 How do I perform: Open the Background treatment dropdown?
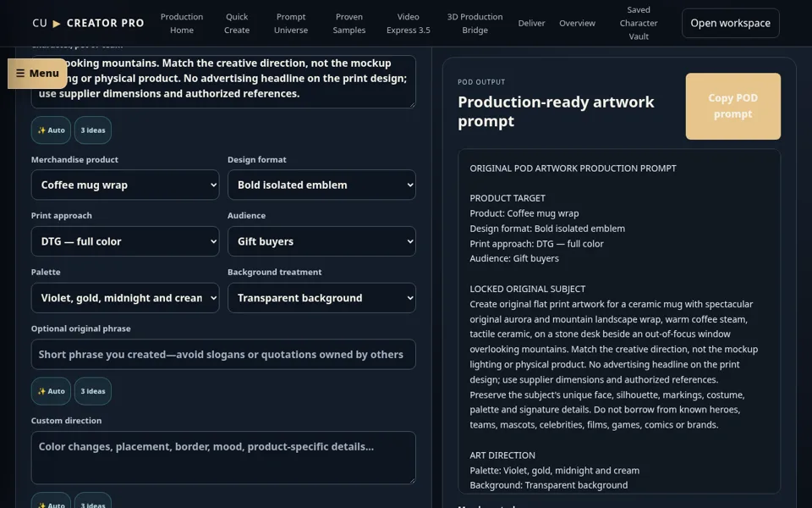pos(321,298)
